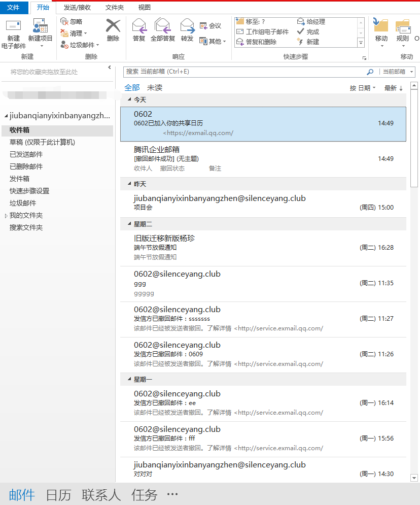Click the 移动 folder icon
Viewport: 420px width, 505px height.
[x=381, y=25]
